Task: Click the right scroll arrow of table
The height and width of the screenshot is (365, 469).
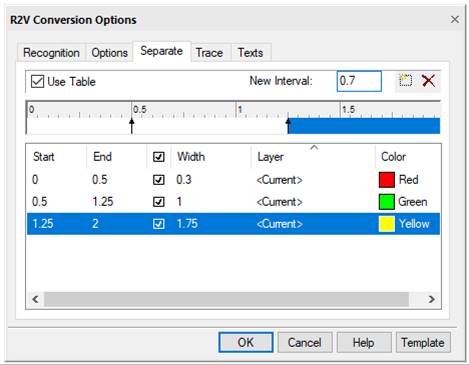Action: [431, 299]
